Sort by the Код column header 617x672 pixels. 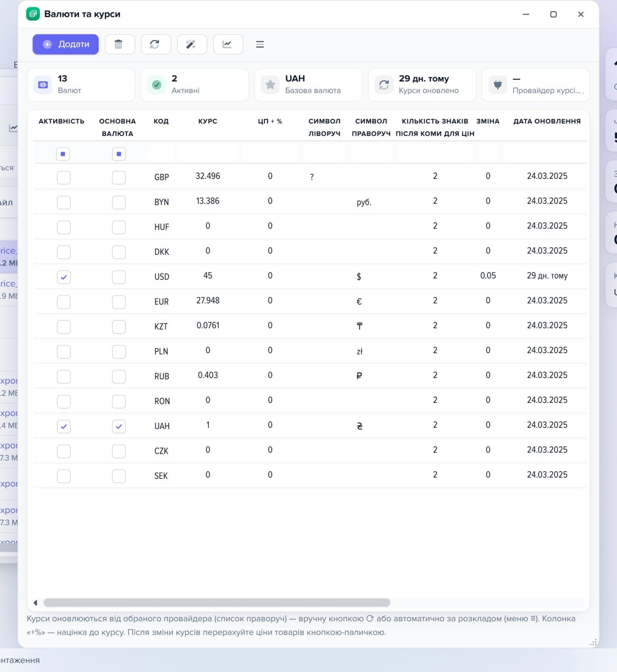(x=161, y=121)
